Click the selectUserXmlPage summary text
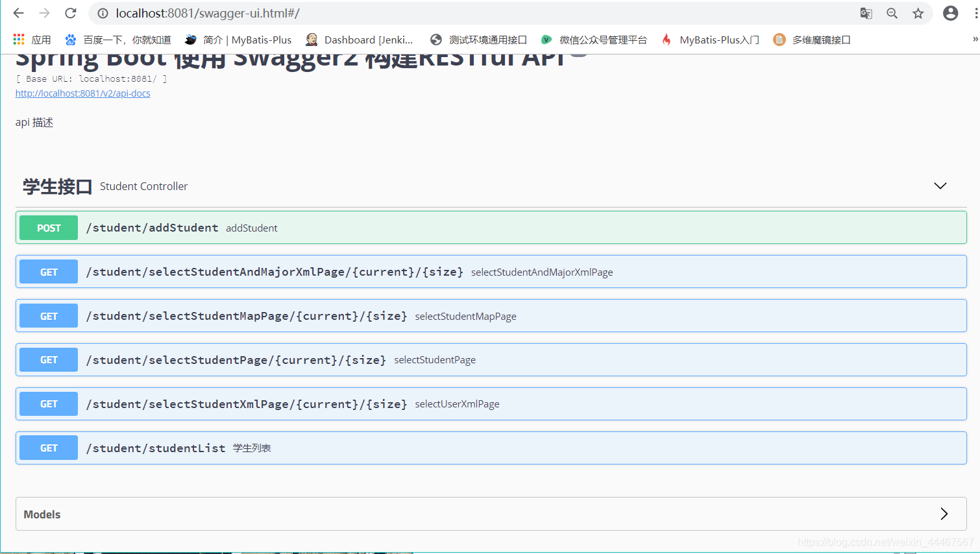The height and width of the screenshot is (554, 980). click(x=457, y=403)
